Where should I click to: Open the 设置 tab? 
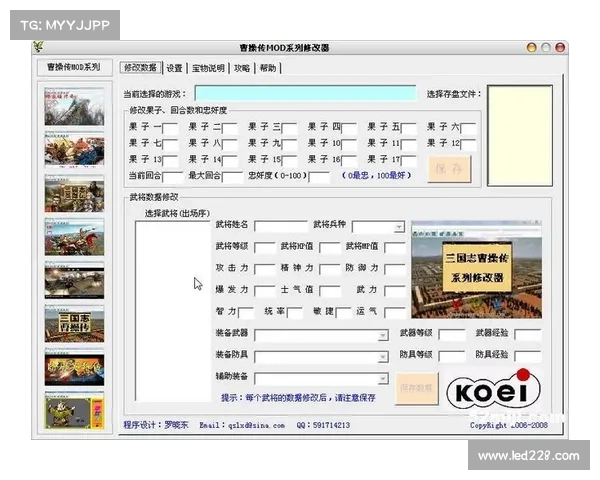174,68
